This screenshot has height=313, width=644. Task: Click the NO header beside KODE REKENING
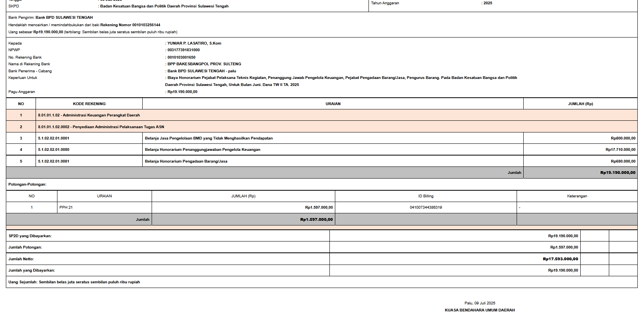pos(21,104)
